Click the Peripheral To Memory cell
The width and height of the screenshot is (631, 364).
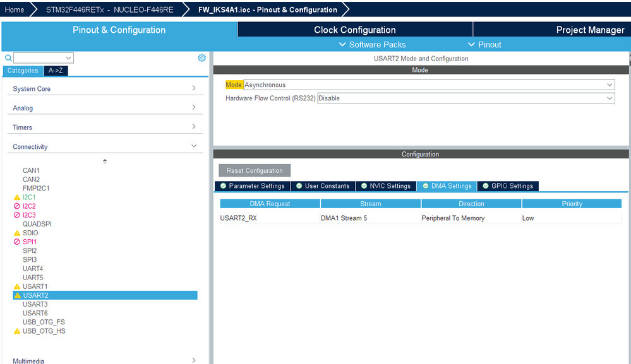471,218
